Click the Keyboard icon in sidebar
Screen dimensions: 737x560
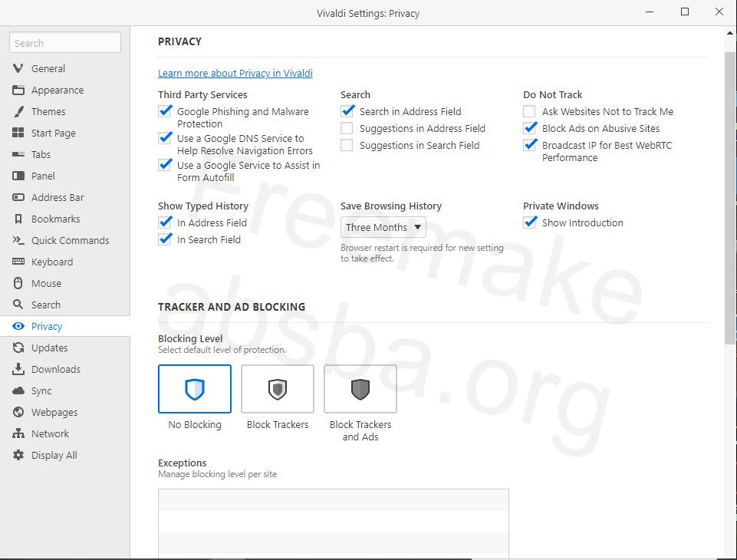tap(18, 262)
